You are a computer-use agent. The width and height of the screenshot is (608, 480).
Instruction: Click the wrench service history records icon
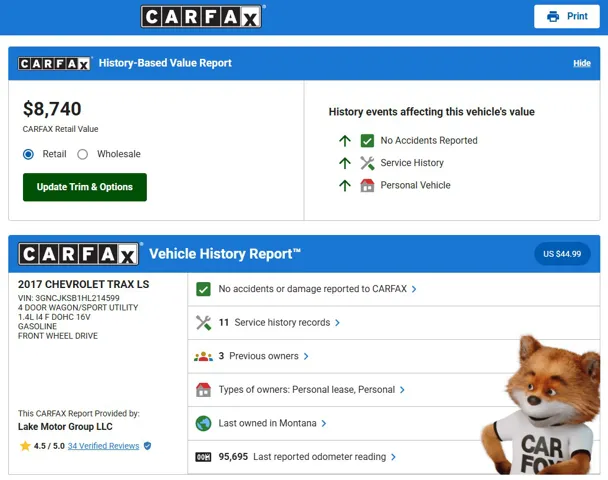click(x=204, y=323)
